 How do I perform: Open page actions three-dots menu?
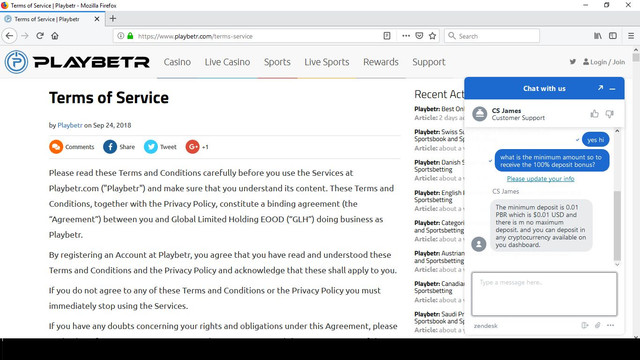pyautogui.click(x=406, y=36)
